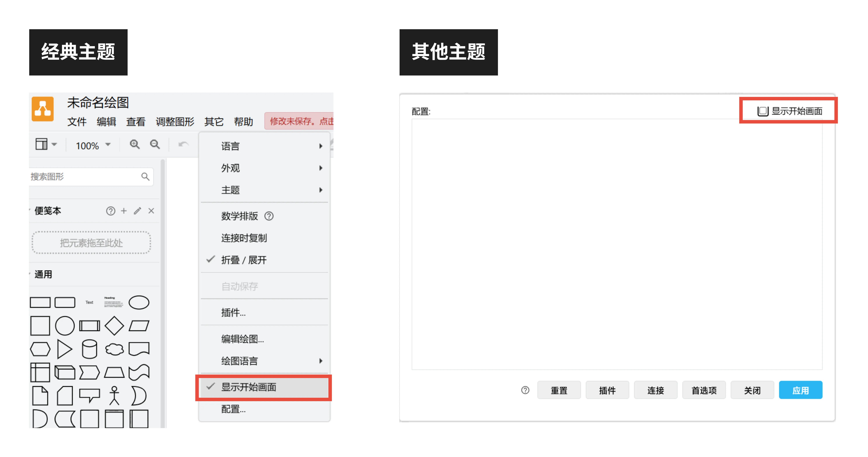This screenshot has width=868, height=457.
Task: Check 显示开始画面 checkbox in config dialog
Action: pos(763,111)
